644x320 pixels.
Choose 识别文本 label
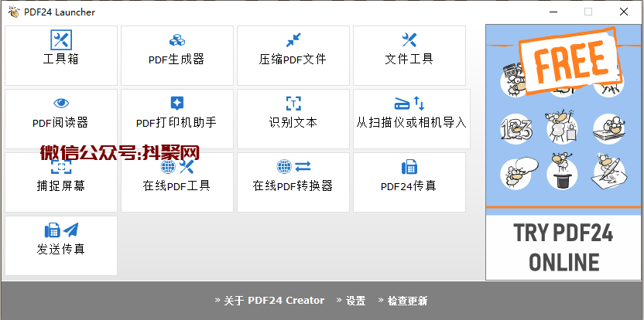293,123
